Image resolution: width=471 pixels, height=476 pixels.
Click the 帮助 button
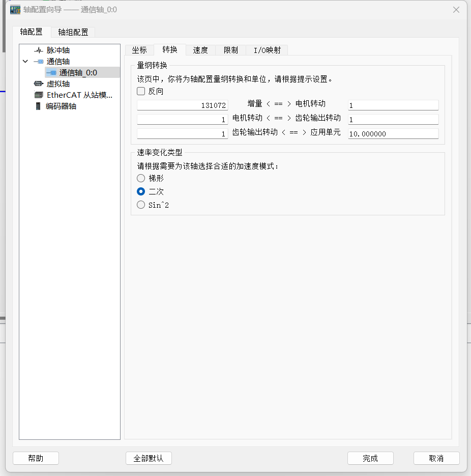pos(36,458)
